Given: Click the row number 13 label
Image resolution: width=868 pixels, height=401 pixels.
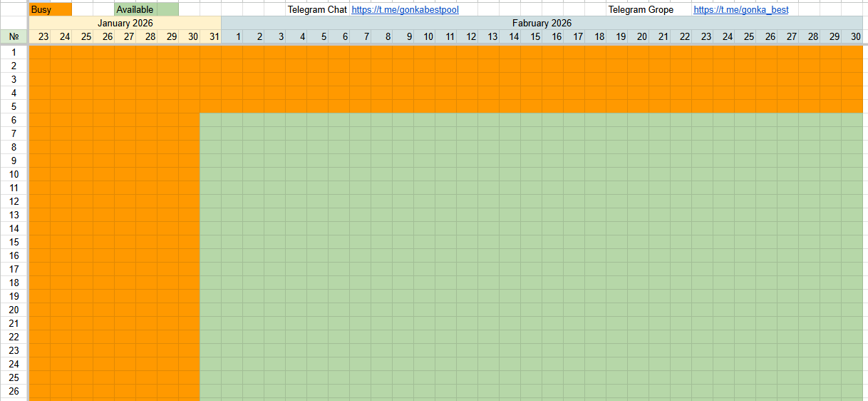Looking at the screenshot, I should (x=14, y=215).
